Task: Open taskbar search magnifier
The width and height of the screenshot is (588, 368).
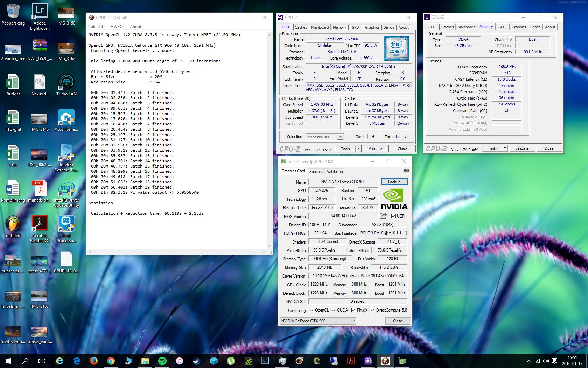Action: point(25,361)
